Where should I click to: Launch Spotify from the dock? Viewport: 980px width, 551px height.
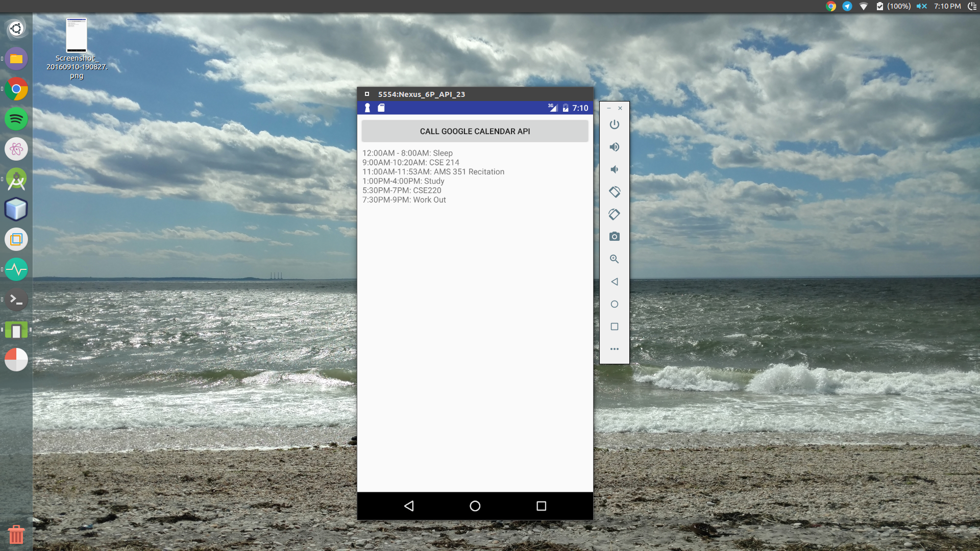coord(16,119)
